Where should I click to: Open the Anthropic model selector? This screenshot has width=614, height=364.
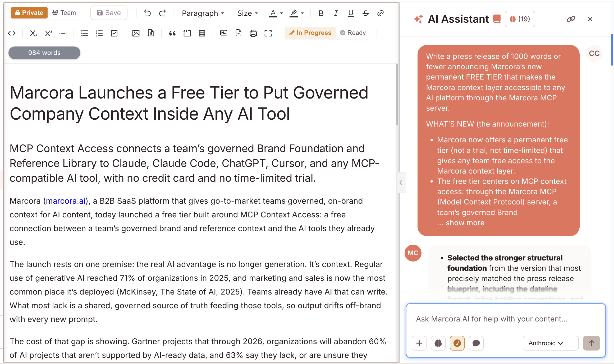(x=551, y=343)
